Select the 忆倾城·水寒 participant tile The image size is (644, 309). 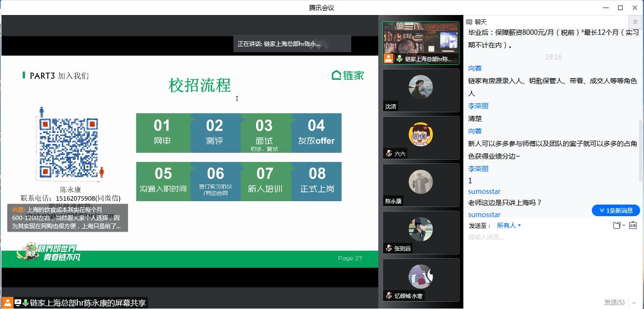[x=421, y=280]
